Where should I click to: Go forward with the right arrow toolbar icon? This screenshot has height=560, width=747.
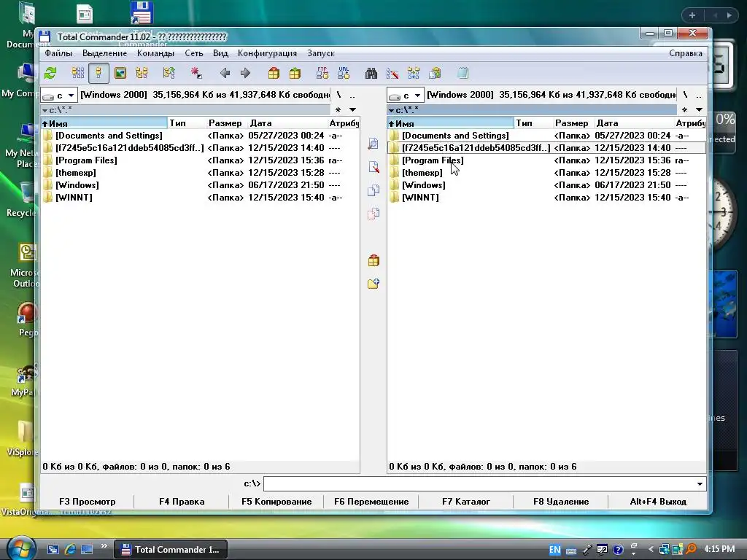coord(245,73)
